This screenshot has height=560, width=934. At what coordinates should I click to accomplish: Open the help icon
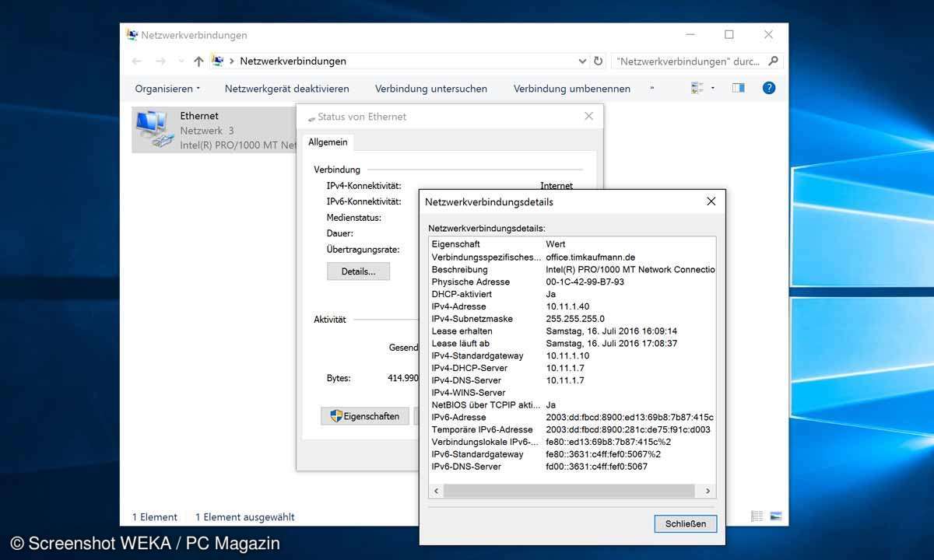click(769, 89)
